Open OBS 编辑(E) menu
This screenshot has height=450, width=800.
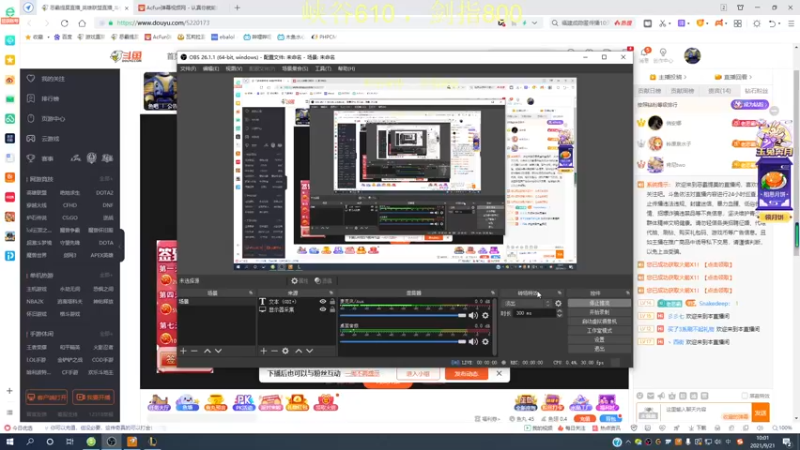click(x=211, y=68)
